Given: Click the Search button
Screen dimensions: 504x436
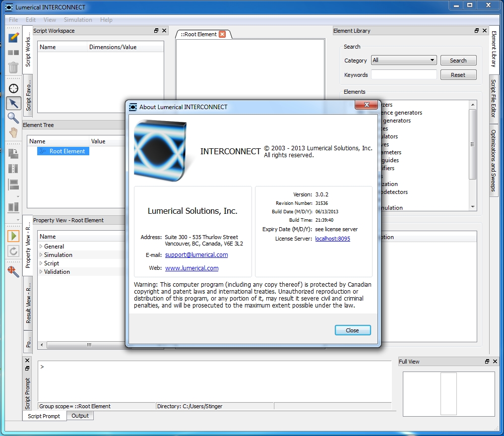Looking at the screenshot, I should point(458,61).
